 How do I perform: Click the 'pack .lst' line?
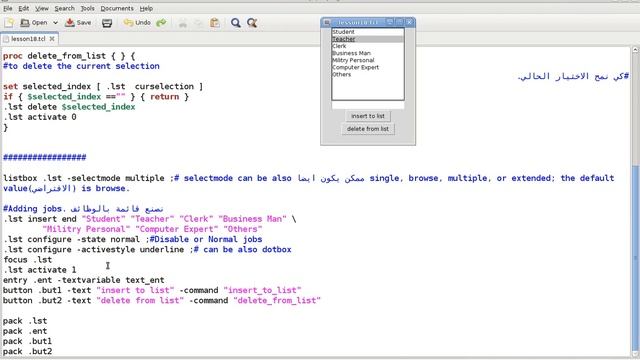point(25,321)
